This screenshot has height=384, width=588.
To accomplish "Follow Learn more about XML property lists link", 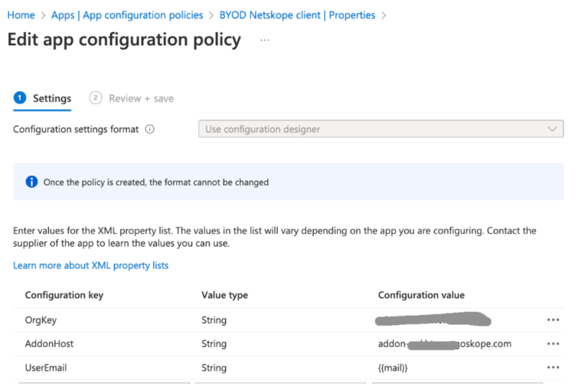I will (x=90, y=265).
